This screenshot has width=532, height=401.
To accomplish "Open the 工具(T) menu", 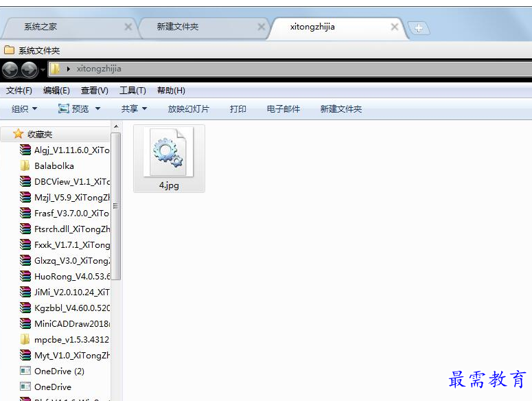I will [x=132, y=91].
